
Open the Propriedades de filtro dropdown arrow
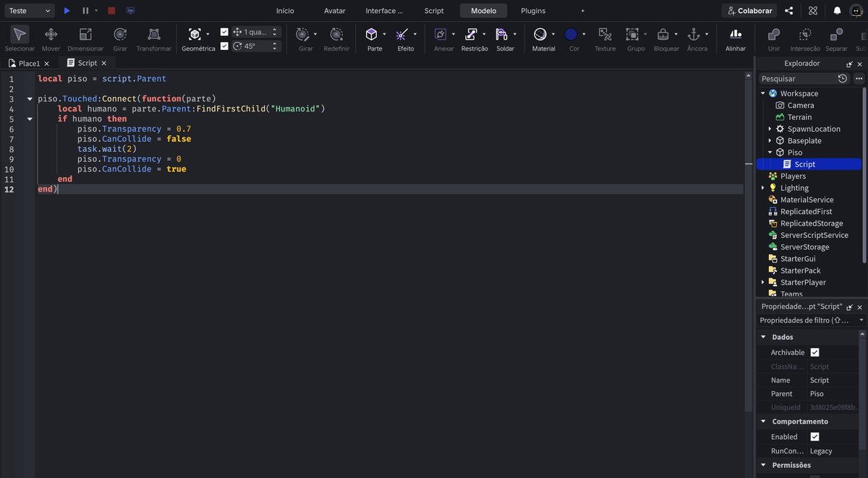tap(861, 320)
